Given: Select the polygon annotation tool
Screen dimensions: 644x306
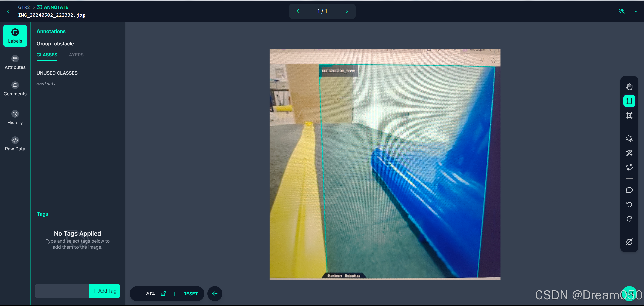Looking at the screenshot, I should pos(629,116).
